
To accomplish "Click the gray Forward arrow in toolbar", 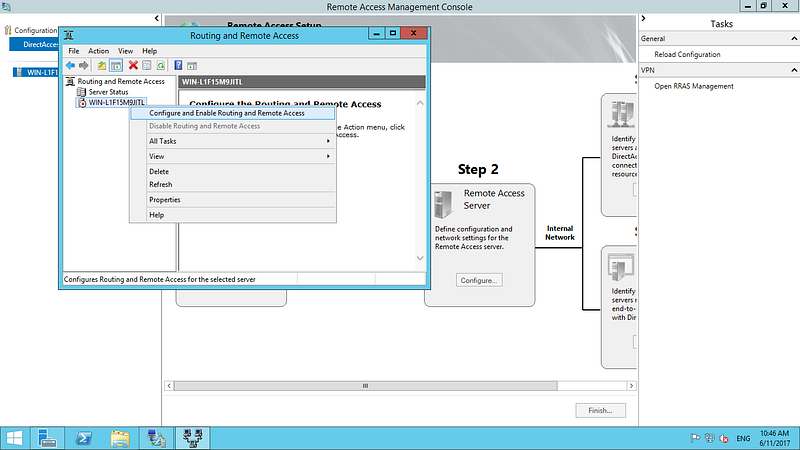I will (x=84, y=65).
